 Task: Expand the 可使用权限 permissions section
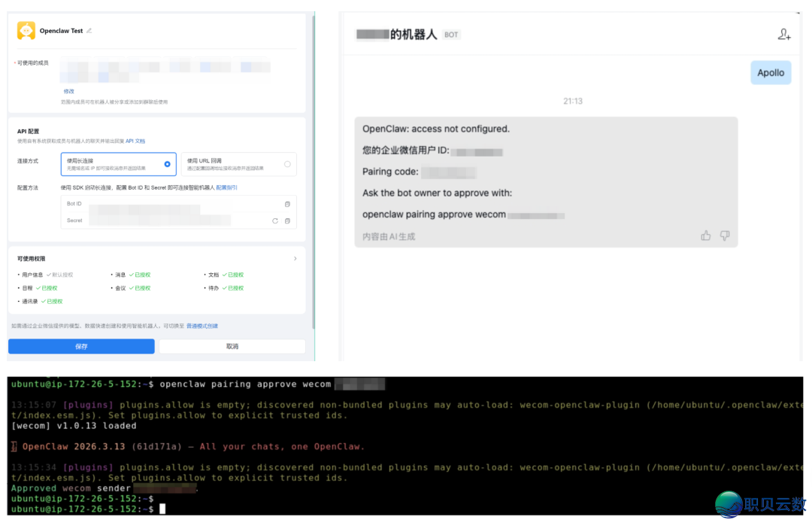[x=295, y=258]
